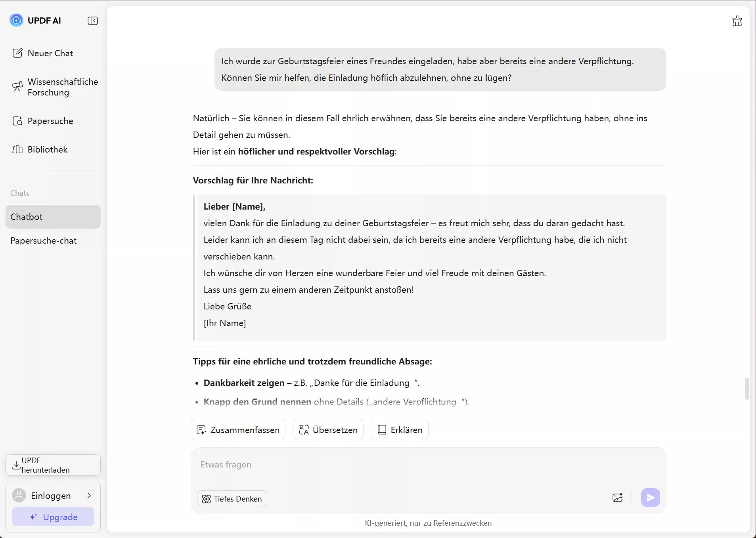Expand the Chats section
The image size is (756, 538).
pos(20,193)
